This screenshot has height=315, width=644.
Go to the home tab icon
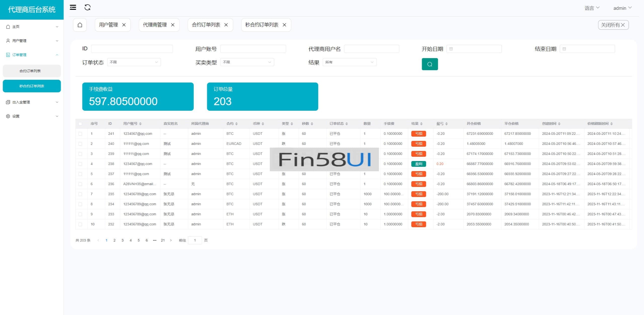click(80, 25)
